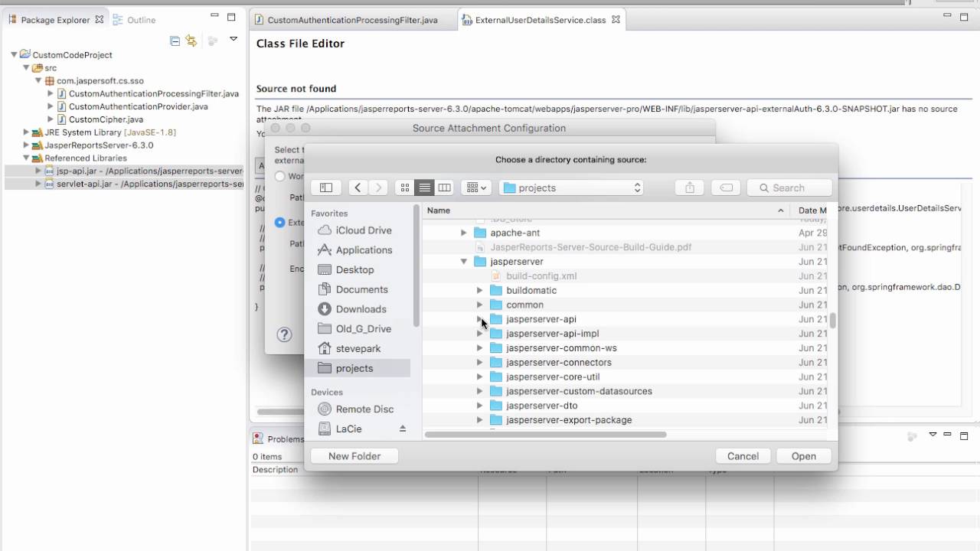Expand the common folder
The image size is (980, 551).
479,305
